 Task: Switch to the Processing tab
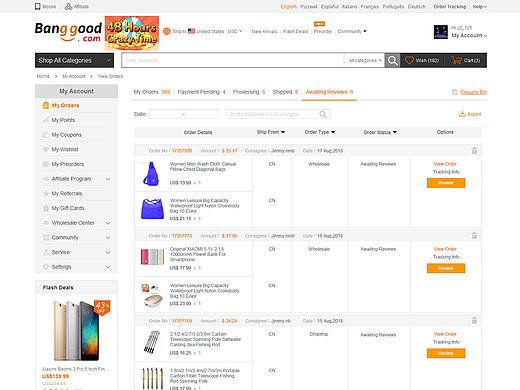click(x=249, y=92)
